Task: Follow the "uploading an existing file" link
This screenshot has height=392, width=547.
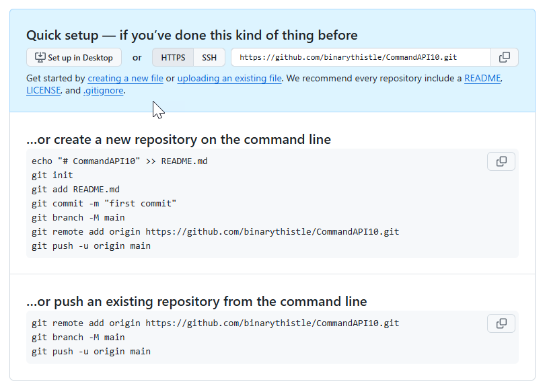Action: [x=229, y=79]
